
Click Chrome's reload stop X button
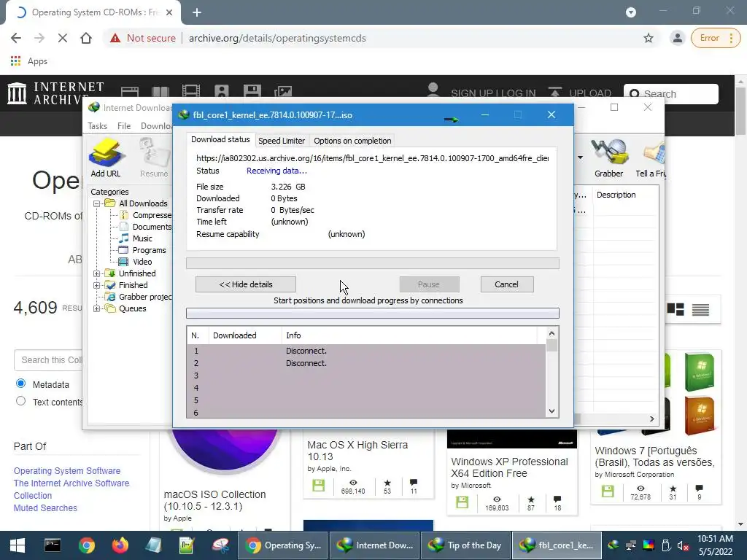(x=63, y=38)
